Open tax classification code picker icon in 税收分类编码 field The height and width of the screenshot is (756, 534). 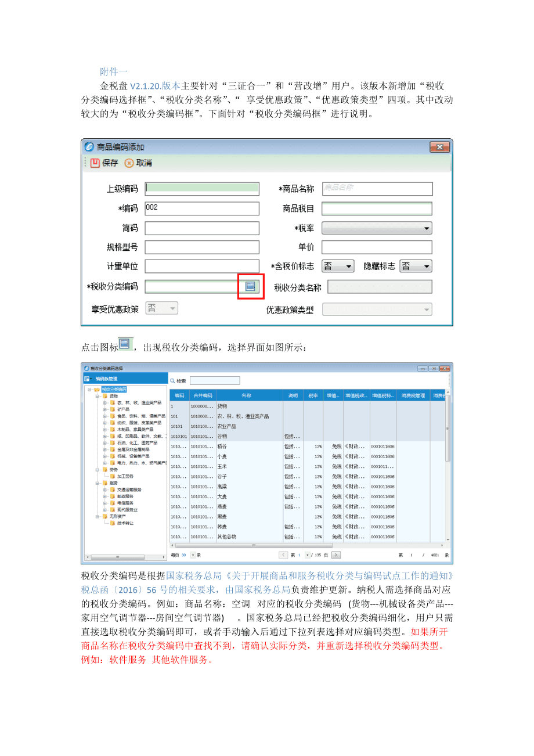(250, 286)
